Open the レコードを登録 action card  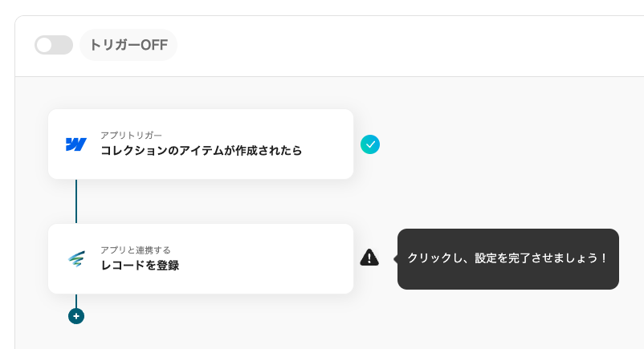pyautogui.click(x=201, y=258)
